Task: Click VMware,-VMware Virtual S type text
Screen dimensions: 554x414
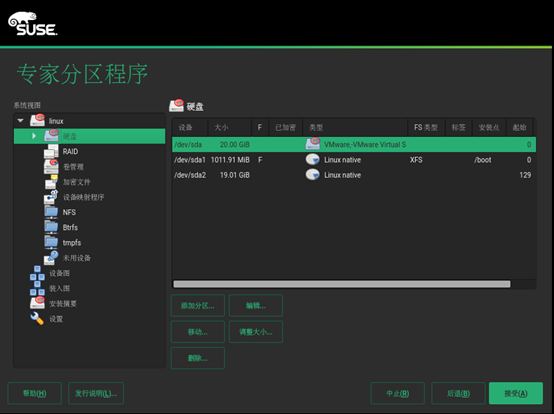Action: point(365,144)
